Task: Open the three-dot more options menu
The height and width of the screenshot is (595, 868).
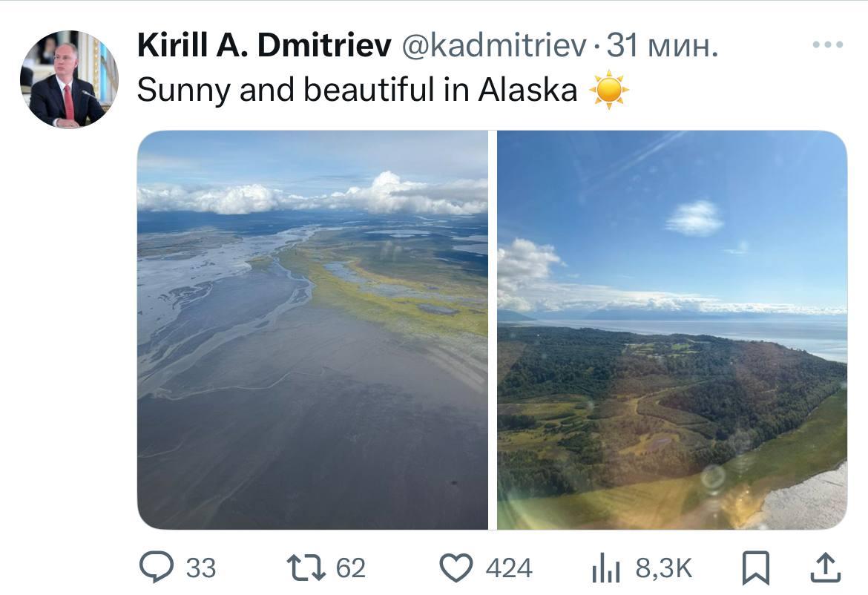Action: (x=828, y=45)
